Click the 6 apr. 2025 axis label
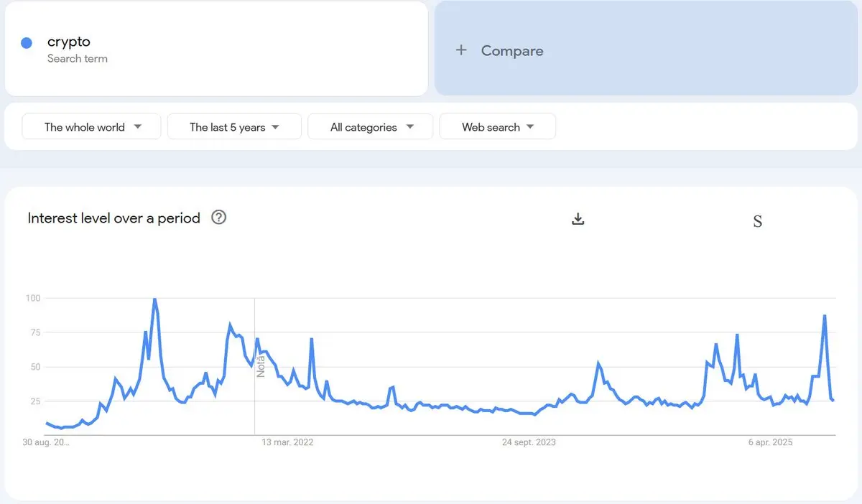Viewport: 862px width, 504px height. point(771,442)
